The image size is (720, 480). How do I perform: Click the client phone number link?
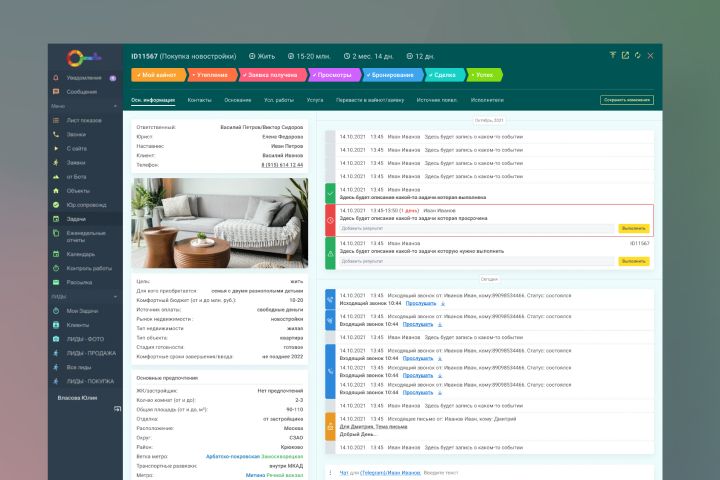click(282, 165)
